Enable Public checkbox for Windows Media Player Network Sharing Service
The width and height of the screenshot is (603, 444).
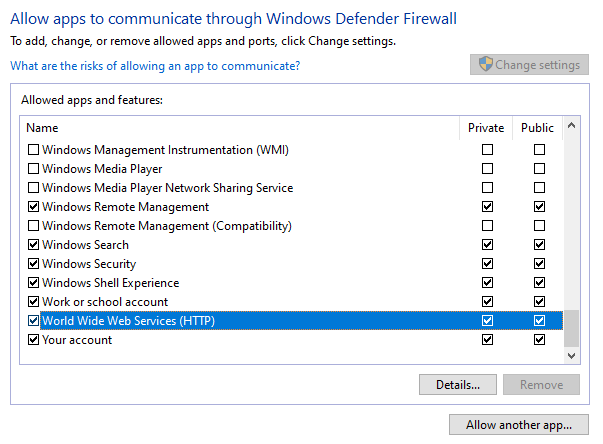539,188
